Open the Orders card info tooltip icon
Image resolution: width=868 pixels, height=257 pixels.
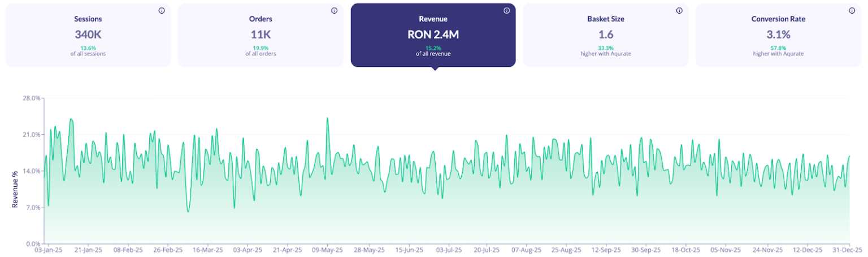334,11
